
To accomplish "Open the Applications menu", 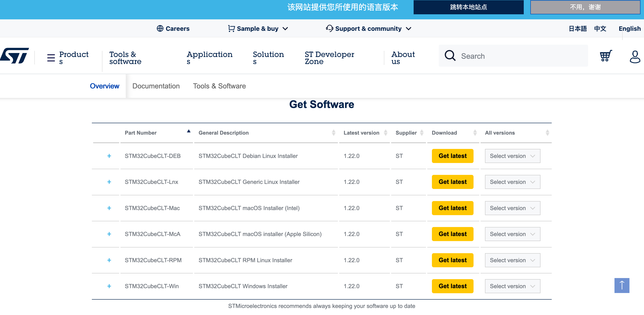I will (209, 58).
